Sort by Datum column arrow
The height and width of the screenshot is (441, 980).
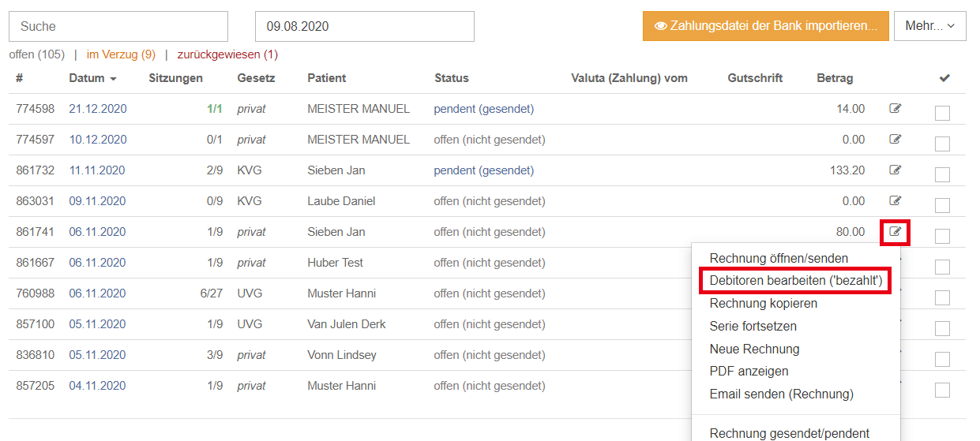[113, 79]
